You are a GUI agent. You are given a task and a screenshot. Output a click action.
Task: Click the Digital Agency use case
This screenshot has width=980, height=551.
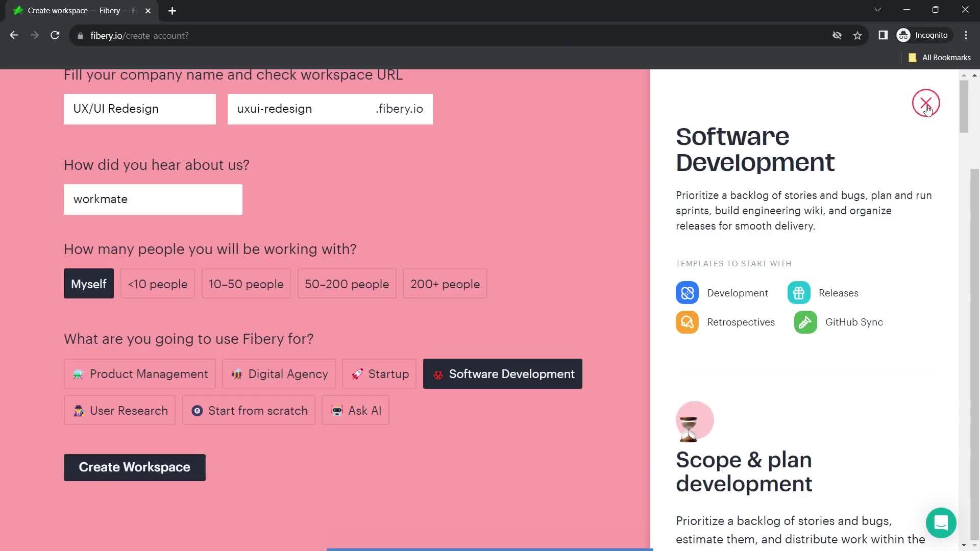[x=279, y=374]
